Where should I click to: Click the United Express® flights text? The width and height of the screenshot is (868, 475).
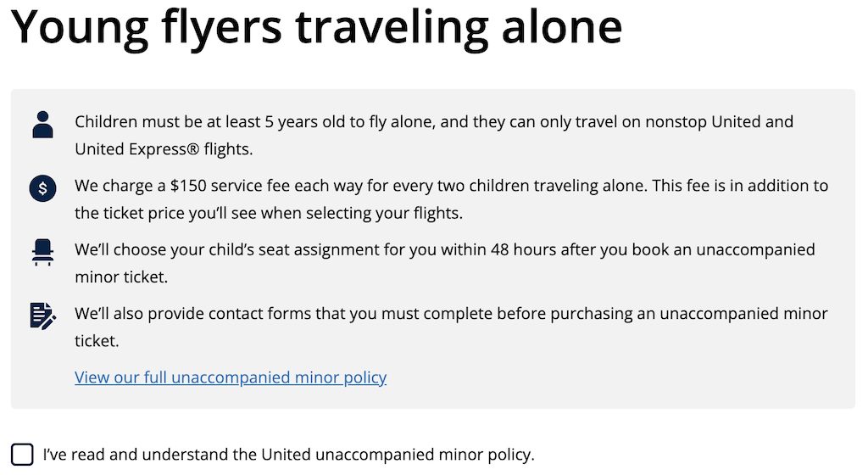coord(164,149)
